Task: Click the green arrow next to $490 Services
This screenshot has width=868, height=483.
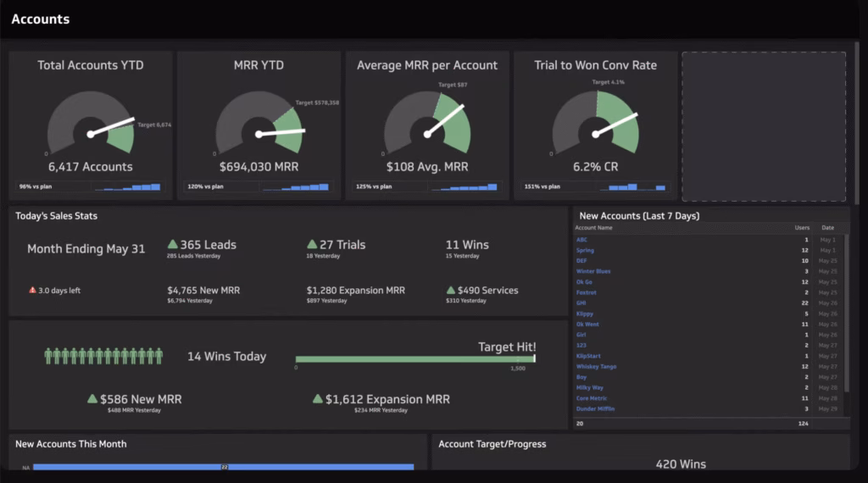Action: pyautogui.click(x=451, y=290)
